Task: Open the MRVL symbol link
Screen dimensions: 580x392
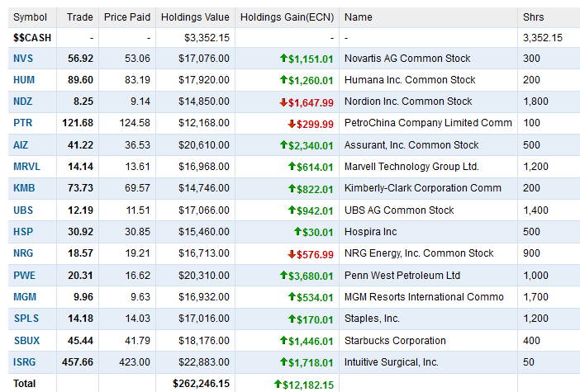Action: (x=26, y=166)
